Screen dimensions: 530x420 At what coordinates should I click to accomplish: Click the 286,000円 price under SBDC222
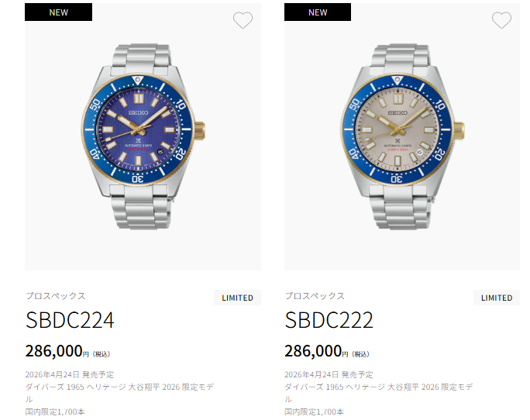327,351
